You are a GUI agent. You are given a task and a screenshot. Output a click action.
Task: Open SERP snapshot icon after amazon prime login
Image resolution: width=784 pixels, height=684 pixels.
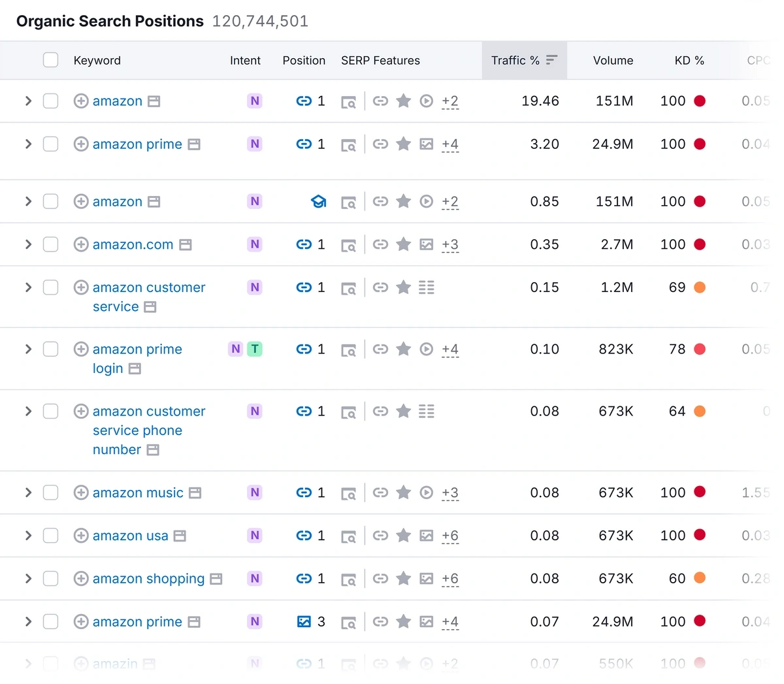135,369
